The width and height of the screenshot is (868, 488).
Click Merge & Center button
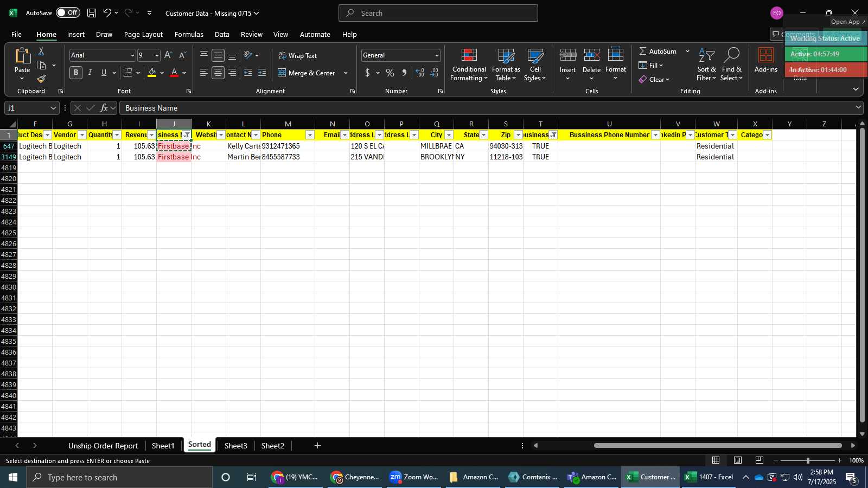307,73
